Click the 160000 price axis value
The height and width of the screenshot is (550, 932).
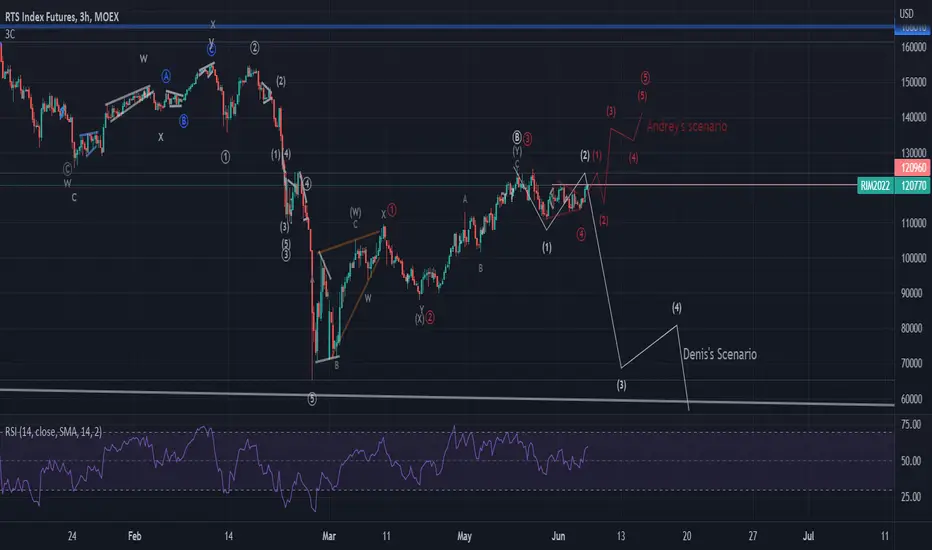click(x=914, y=47)
